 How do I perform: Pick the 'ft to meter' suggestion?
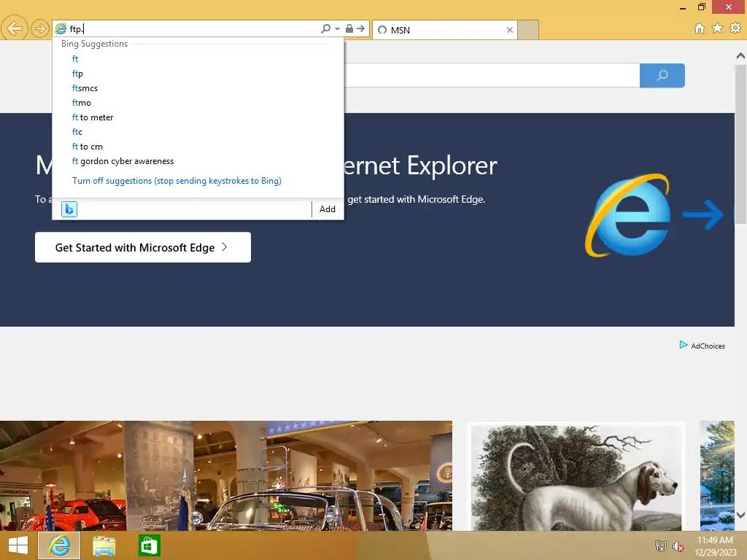click(198, 117)
